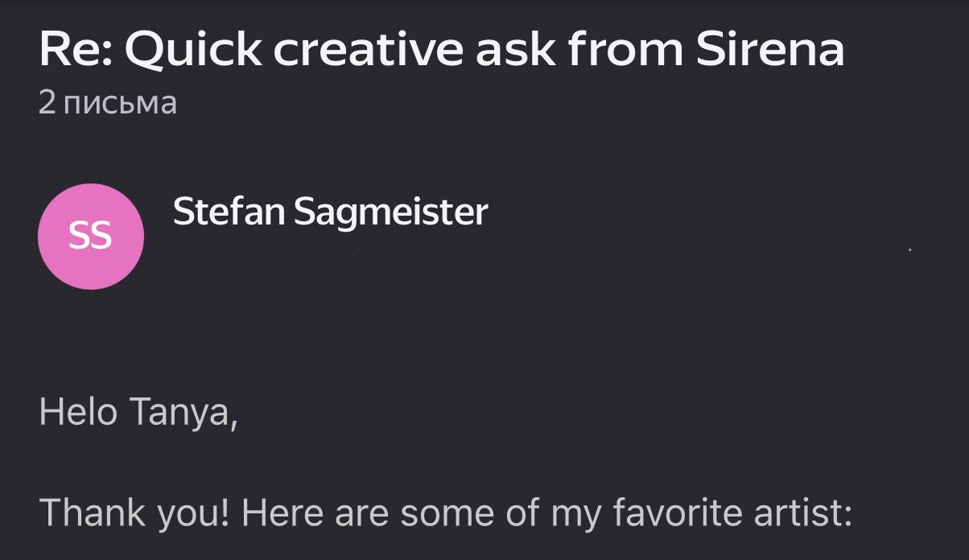Image resolution: width=969 pixels, height=560 pixels.
Task: Select the email subject heading line
Action: (441, 48)
